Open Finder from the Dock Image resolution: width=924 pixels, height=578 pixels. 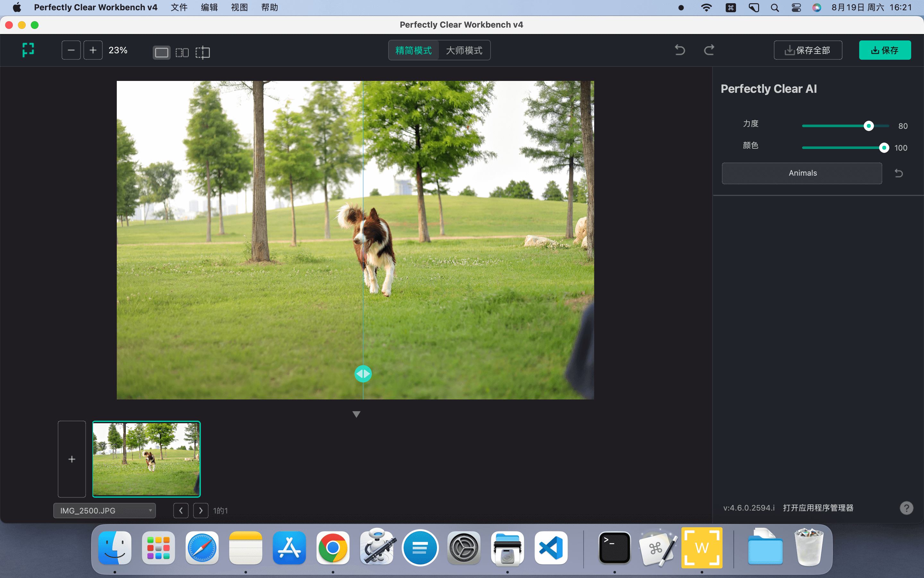coord(115,548)
